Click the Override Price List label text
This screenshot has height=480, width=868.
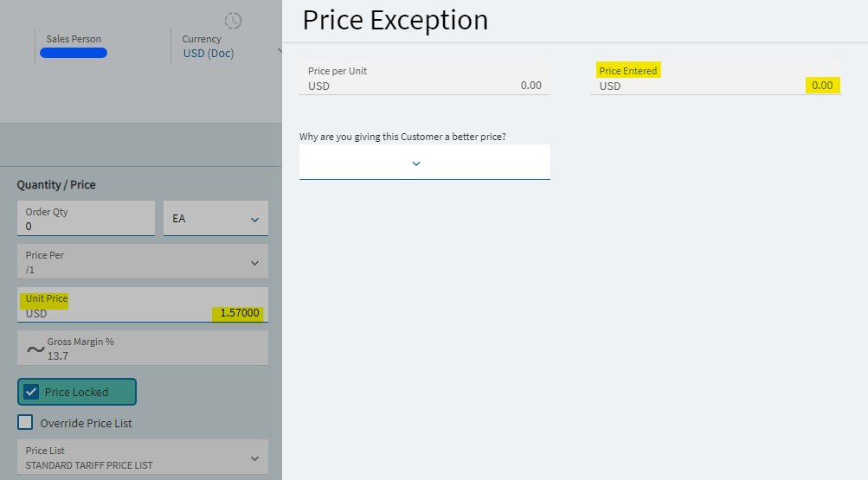tap(87, 424)
